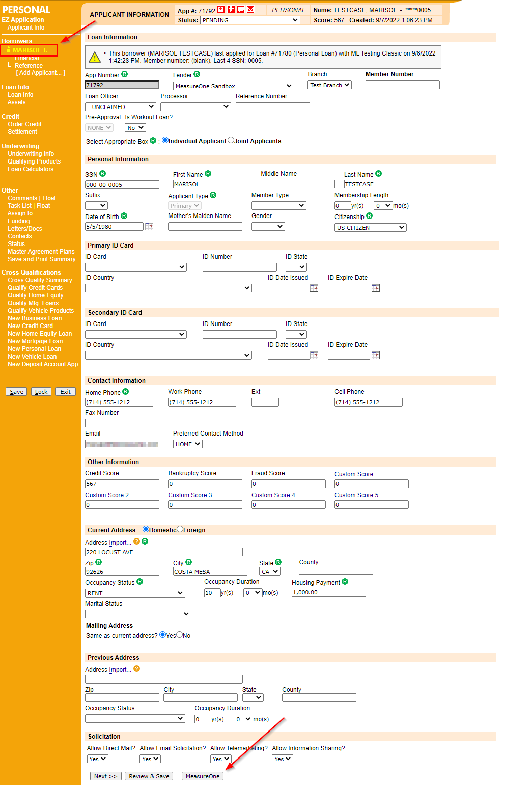Click the upload arrow icon after App # 71792
Screen dimensions: 532x785
(221, 9)
